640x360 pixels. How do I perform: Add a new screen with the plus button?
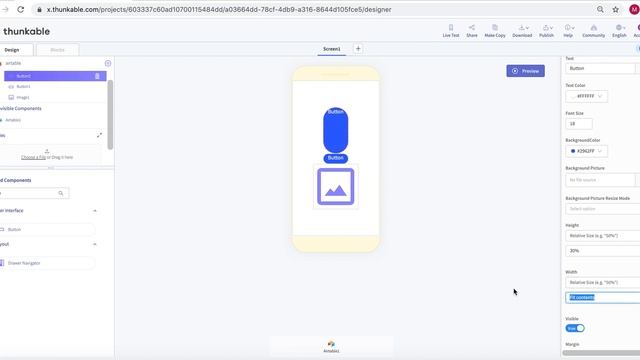(x=358, y=49)
